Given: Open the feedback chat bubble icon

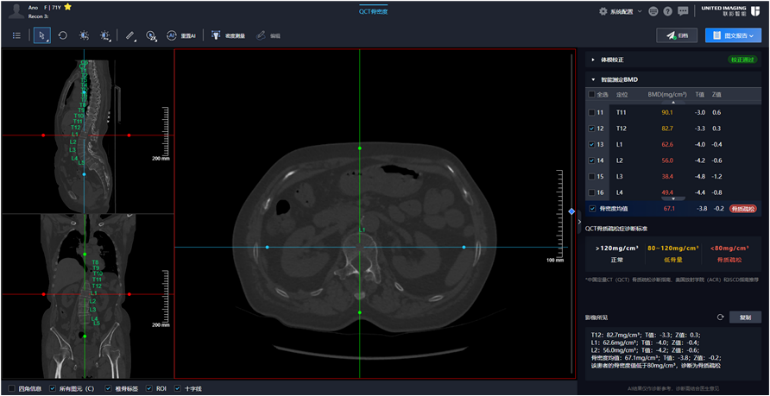Looking at the screenshot, I should [x=683, y=11].
